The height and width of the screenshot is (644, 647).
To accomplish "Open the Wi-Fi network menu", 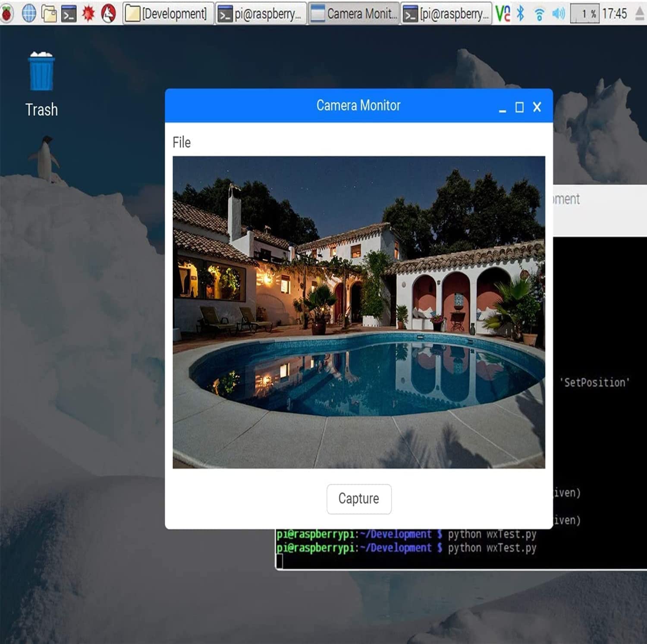I will [539, 14].
